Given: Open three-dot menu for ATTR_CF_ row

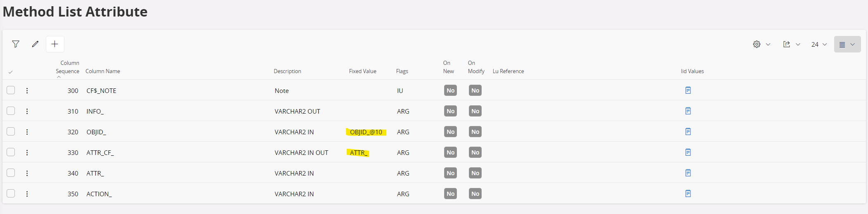Looking at the screenshot, I should point(27,152).
